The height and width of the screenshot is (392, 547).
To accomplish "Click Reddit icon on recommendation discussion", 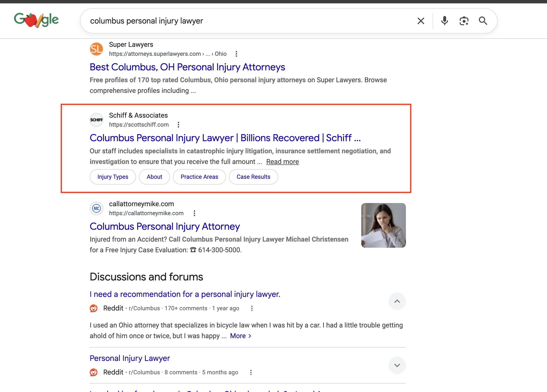I will tap(94, 308).
